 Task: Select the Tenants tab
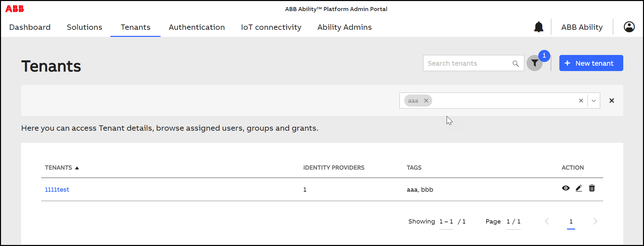tap(135, 27)
